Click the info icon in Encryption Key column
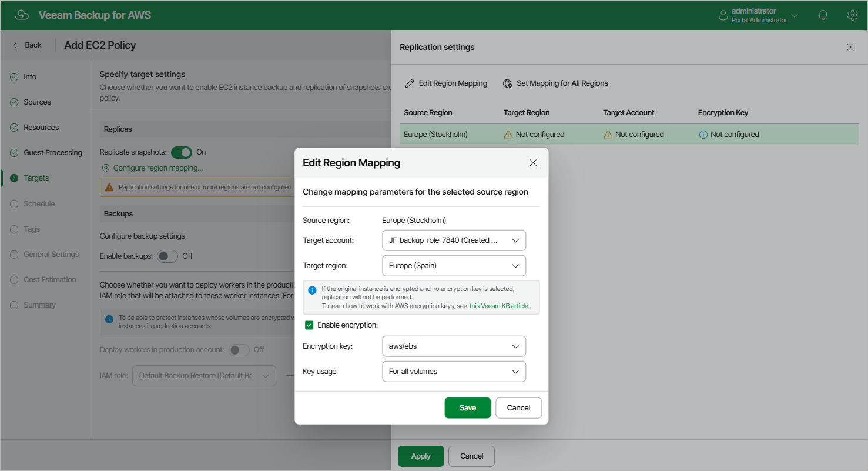 [x=703, y=135]
